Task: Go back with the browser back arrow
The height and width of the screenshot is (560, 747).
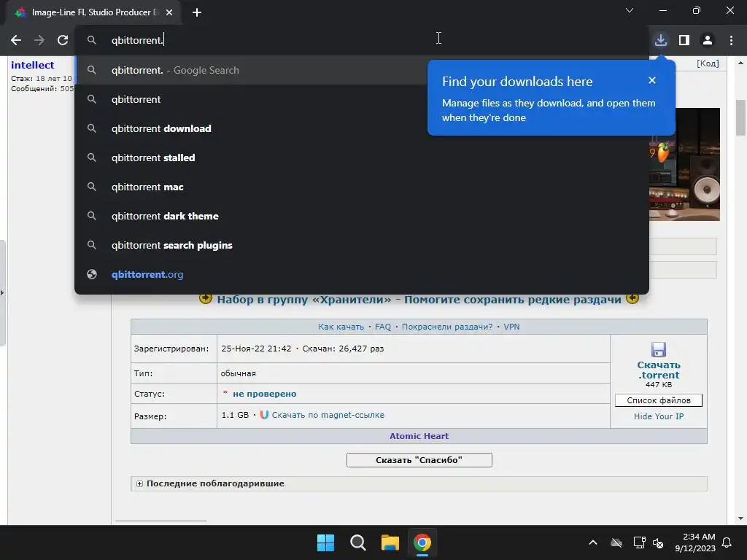Action: tap(16, 41)
